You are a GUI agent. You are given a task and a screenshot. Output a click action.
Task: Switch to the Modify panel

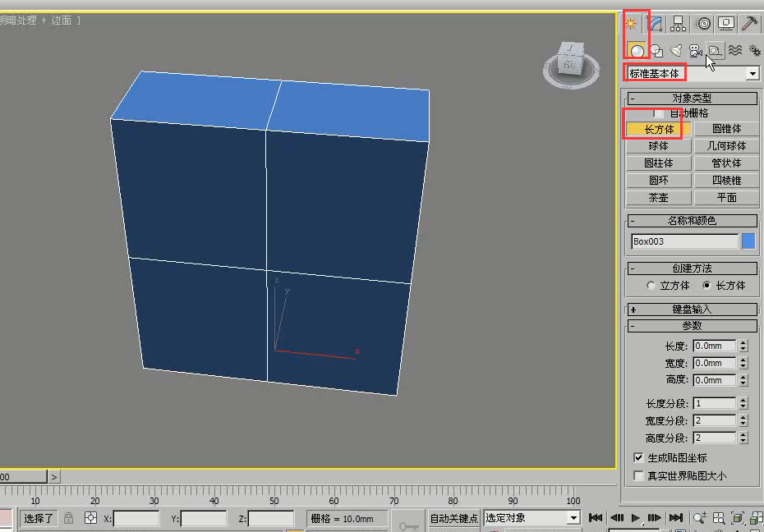(656, 23)
